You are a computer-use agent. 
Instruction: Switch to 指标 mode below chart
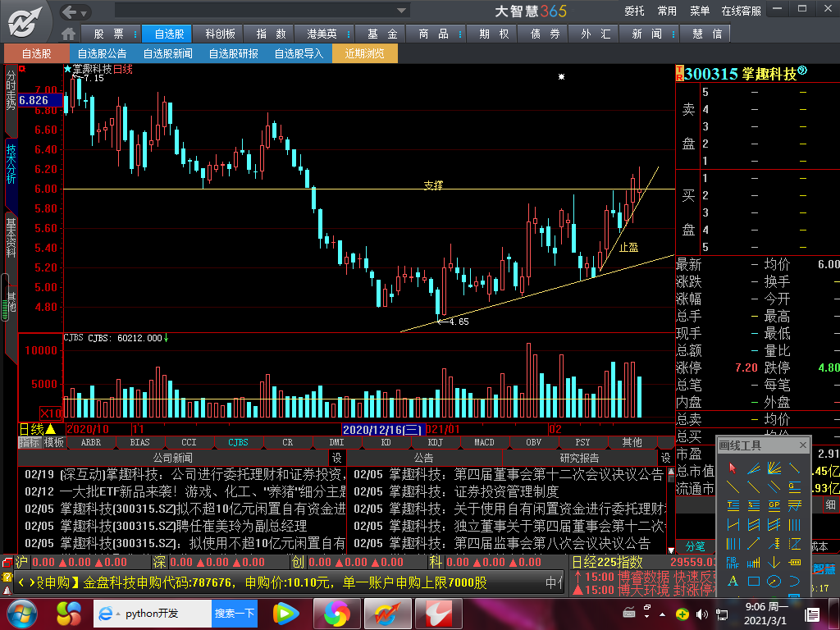pos(30,442)
